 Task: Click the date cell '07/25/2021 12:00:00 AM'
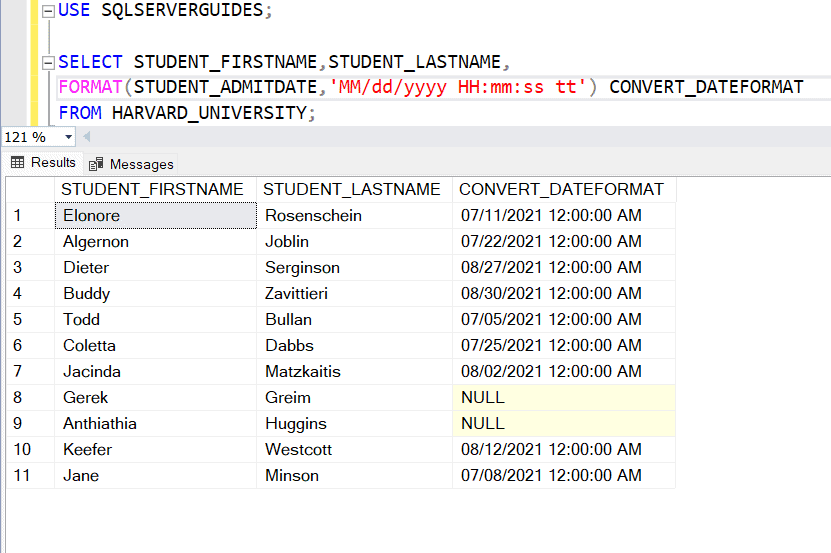point(564,345)
